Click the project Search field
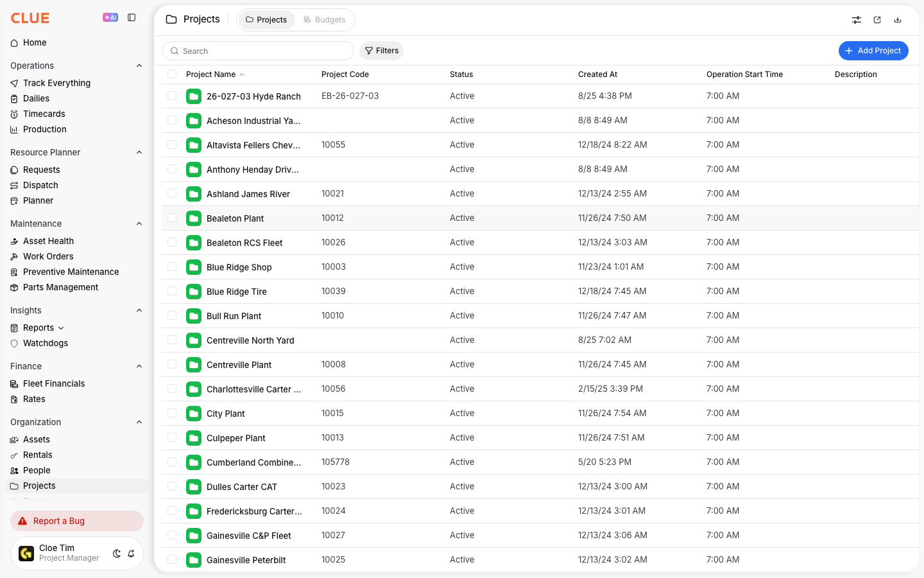 click(258, 51)
